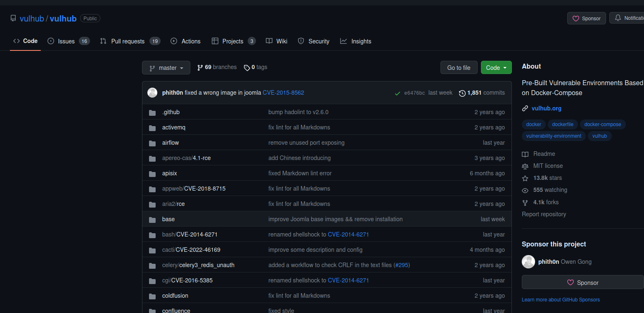Click the folder icon for celery
Viewport: 644px width, 313px height.
coord(152,265)
